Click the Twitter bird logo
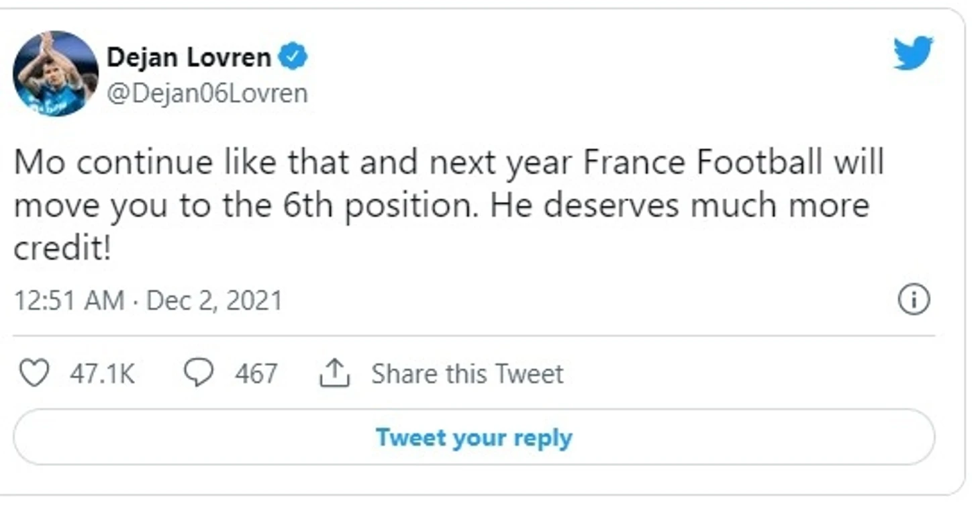The height and width of the screenshot is (517, 980). coord(913,53)
